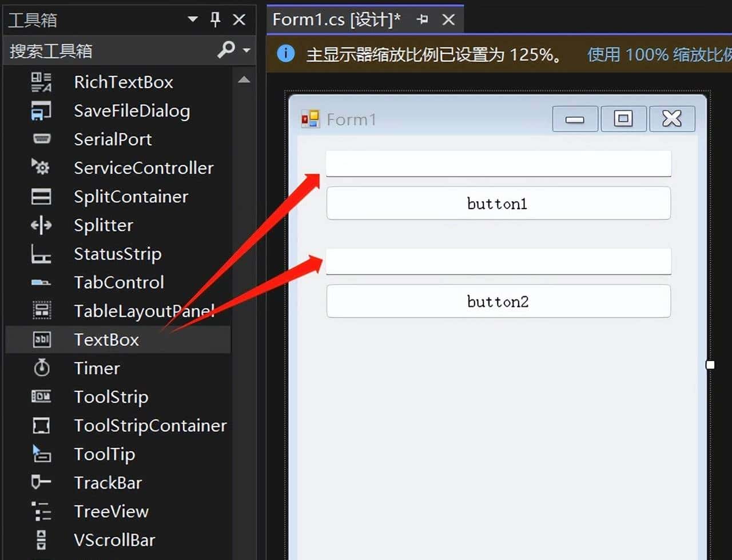Click the Timer label
The width and height of the screenshot is (732, 560).
coord(97,368)
